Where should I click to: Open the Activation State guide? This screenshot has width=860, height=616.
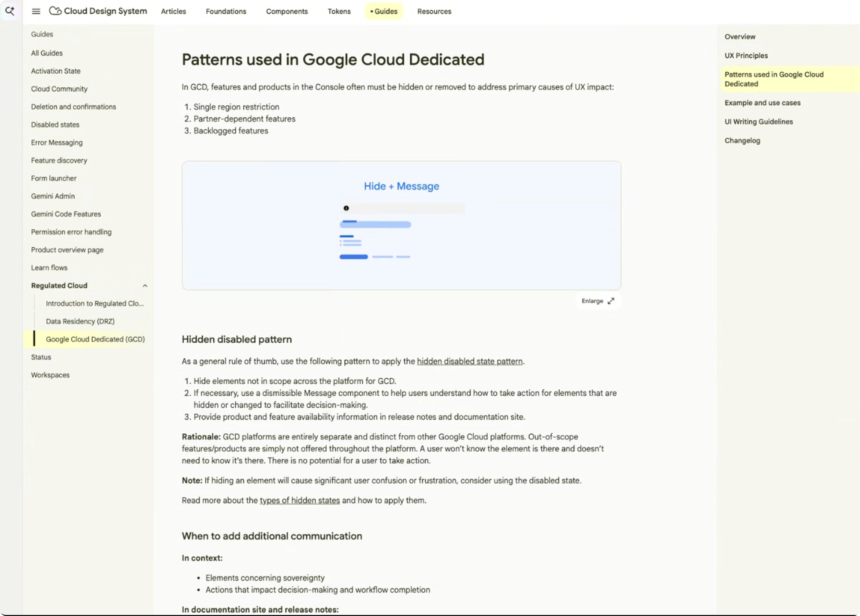click(56, 71)
